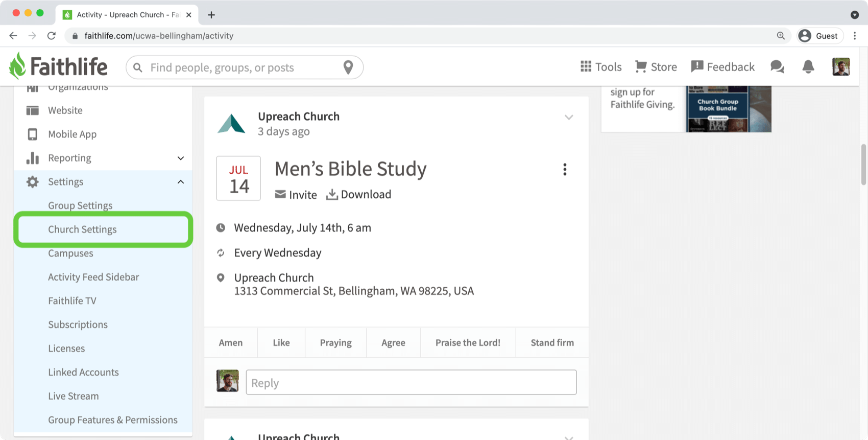Click the Upreach Church post author name
The height and width of the screenshot is (440, 868).
pyautogui.click(x=299, y=117)
